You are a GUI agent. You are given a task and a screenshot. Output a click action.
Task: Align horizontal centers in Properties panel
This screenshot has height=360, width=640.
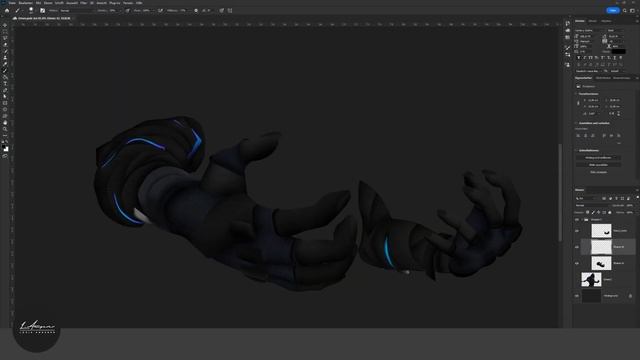click(x=585, y=136)
